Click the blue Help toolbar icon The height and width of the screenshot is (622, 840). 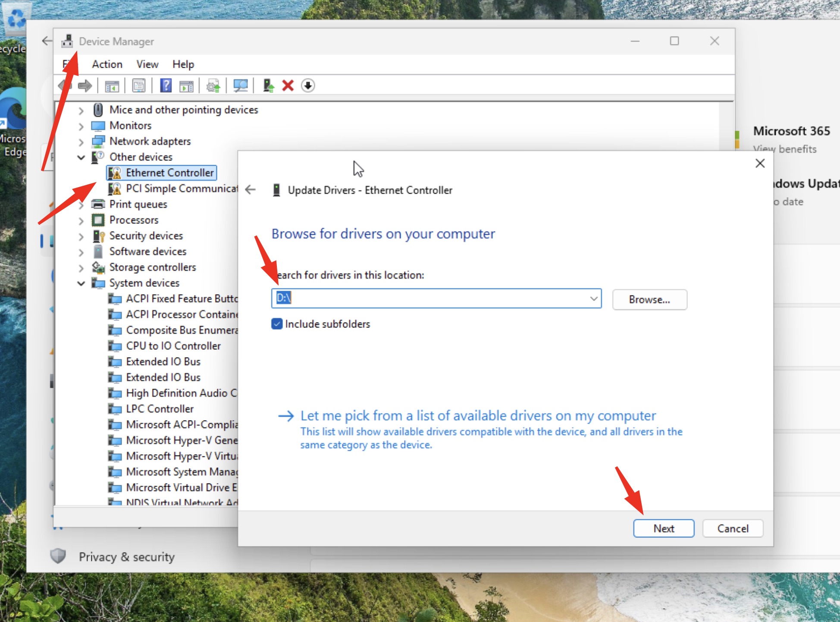(x=166, y=86)
